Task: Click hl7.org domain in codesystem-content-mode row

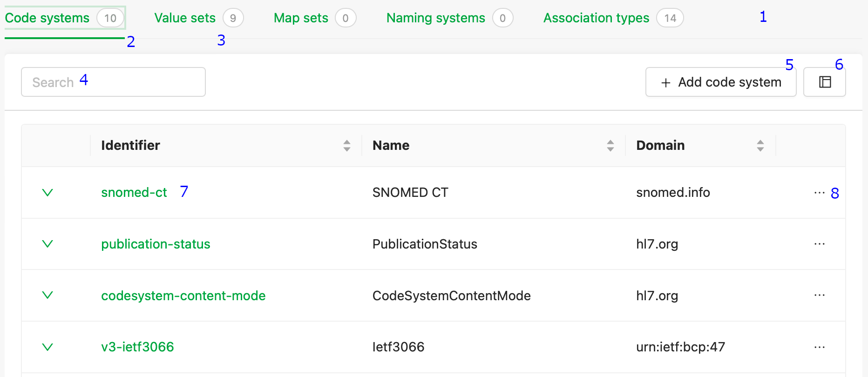Action: tap(657, 296)
